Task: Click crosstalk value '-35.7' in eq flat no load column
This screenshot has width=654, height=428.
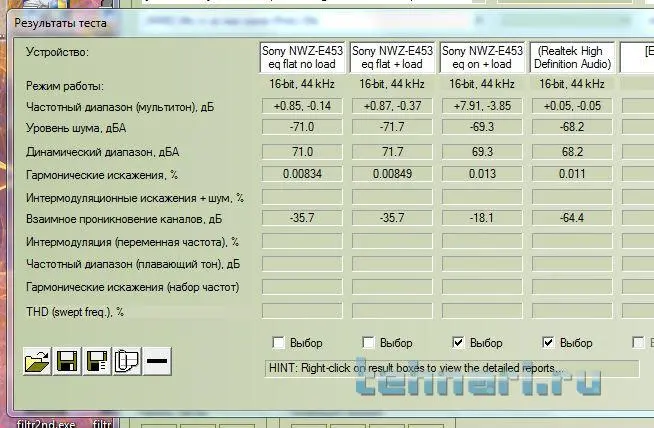Action: click(302, 218)
